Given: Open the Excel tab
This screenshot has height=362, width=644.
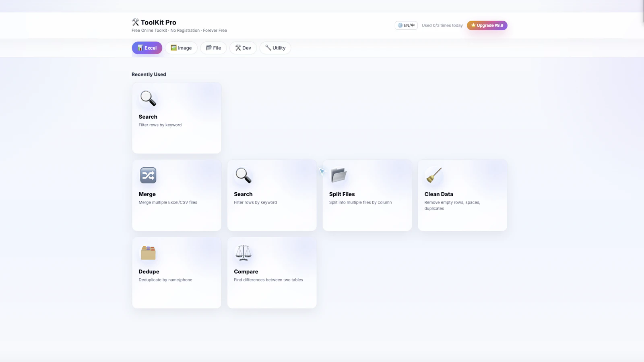Looking at the screenshot, I should point(147,48).
